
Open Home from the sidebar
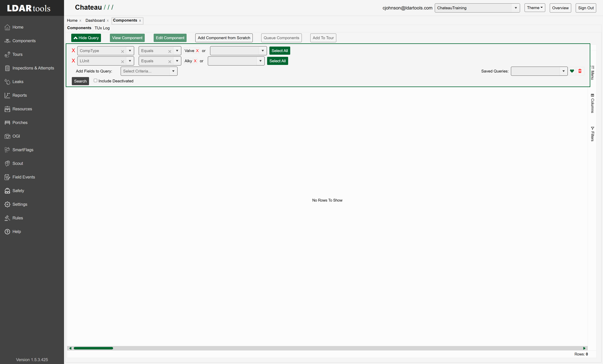coord(18,27)
